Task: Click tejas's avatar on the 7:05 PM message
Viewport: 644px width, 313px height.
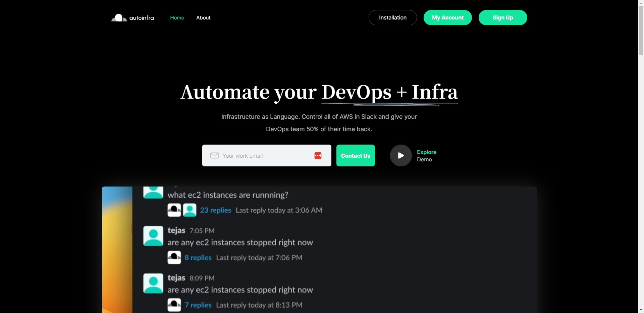Action: 153,236
